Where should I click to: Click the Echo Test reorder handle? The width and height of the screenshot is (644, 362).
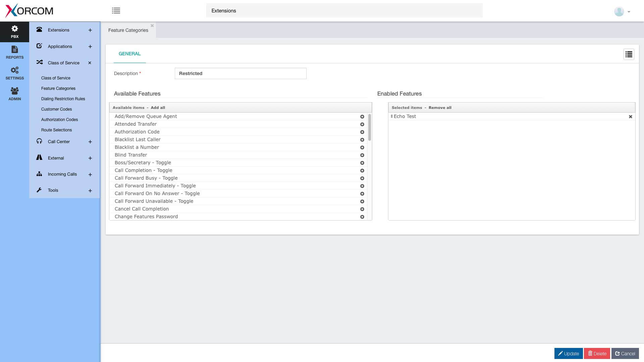coord(391,116)
